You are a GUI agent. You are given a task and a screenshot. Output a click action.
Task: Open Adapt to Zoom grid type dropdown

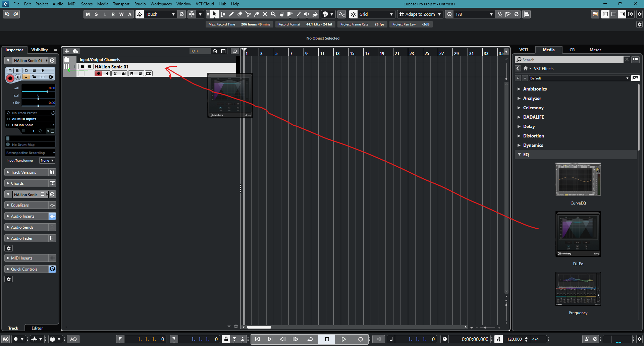click(x=420, y=14)
